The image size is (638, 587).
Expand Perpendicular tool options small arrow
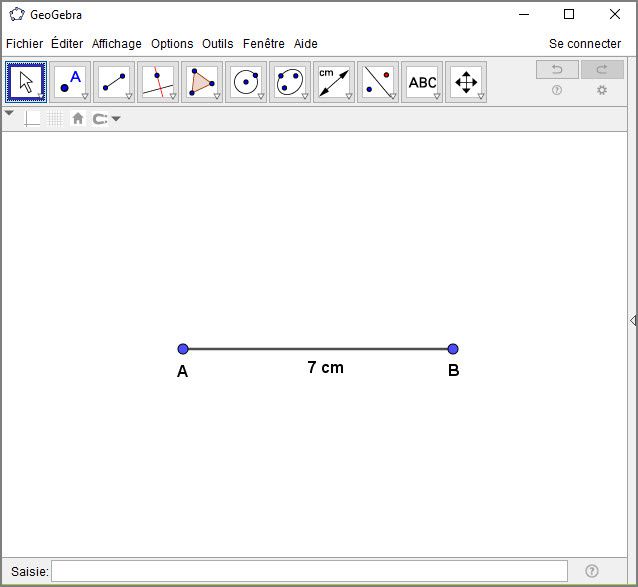point(173,96)
